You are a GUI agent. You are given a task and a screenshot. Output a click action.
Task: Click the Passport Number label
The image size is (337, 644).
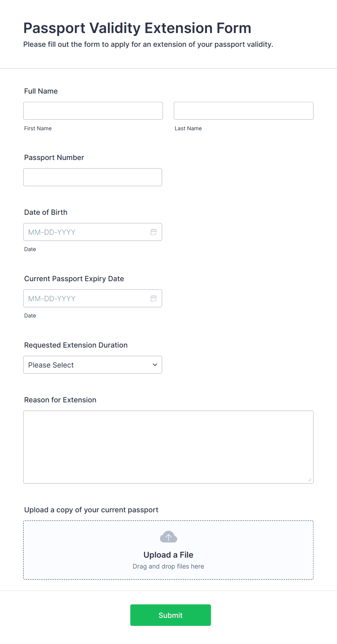(54, 158)
